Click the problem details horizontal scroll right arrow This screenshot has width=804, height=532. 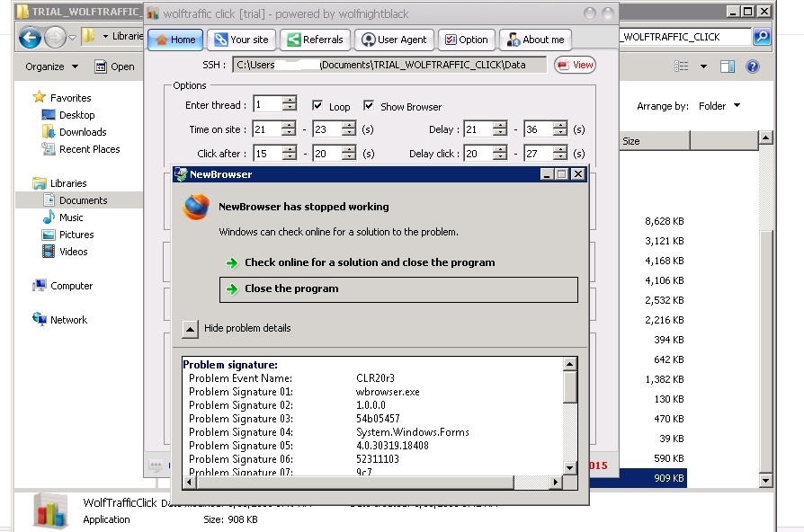(556, 482)
